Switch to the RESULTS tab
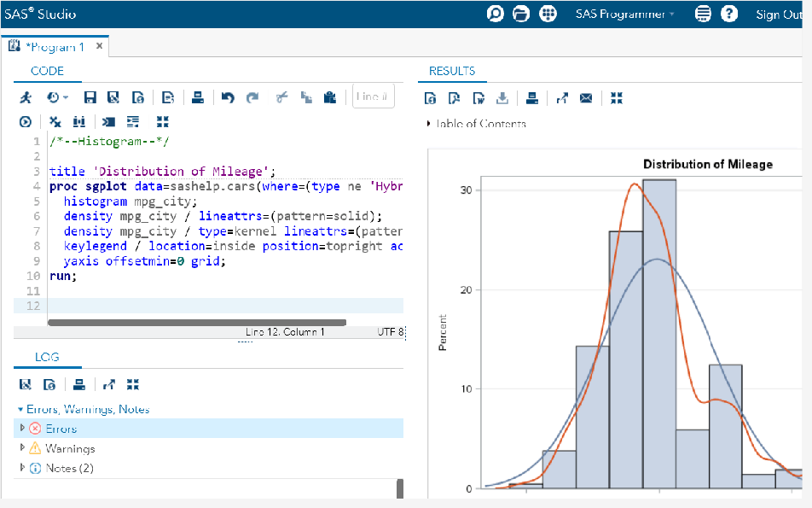 point(452,71)
